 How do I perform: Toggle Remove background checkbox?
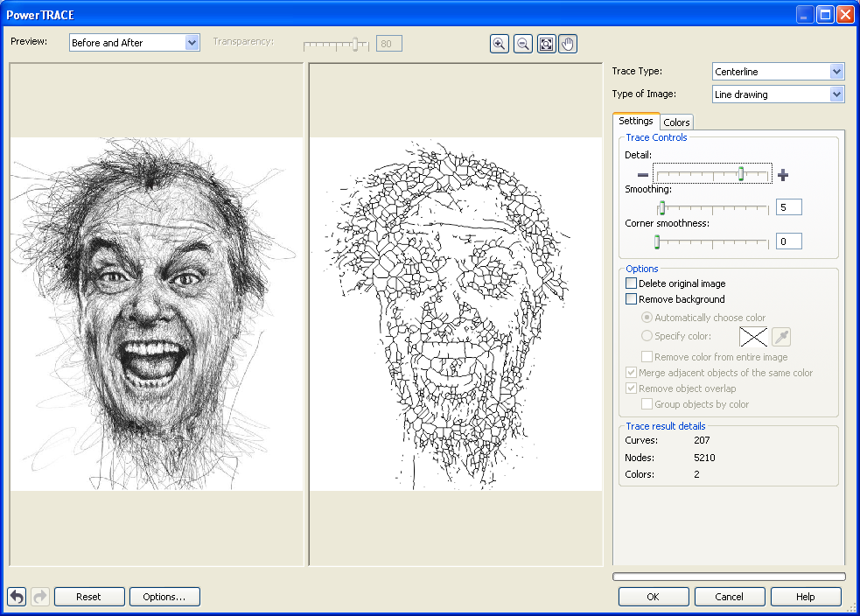point(632,299)
